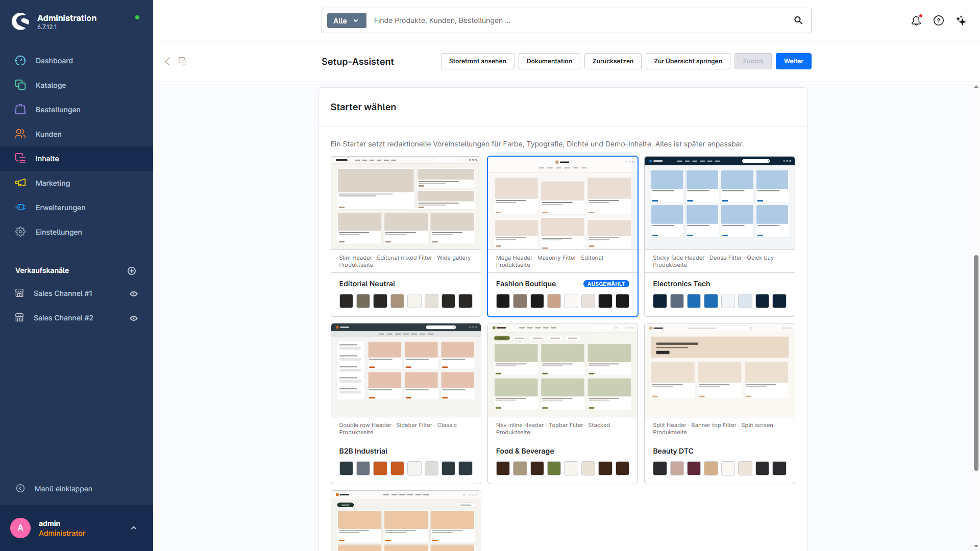
Task: Click the green swatch in Food & Beverage
Action: (554, 468)
